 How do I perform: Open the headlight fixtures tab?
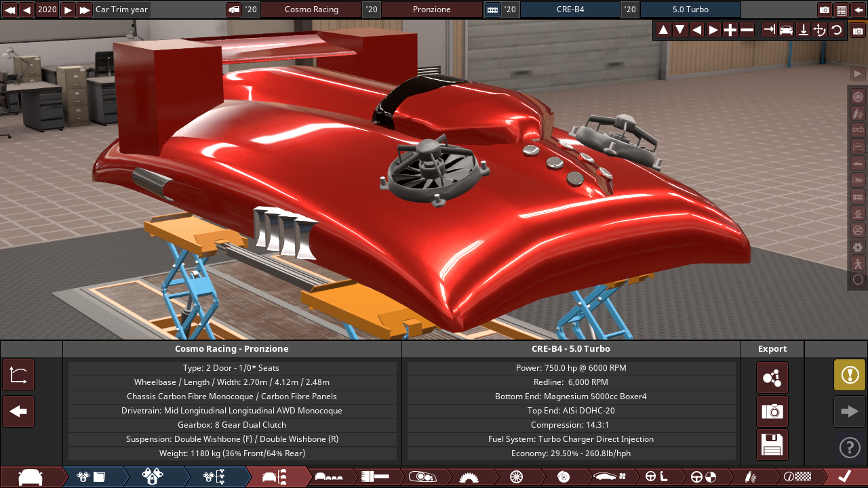pos(423,477)
